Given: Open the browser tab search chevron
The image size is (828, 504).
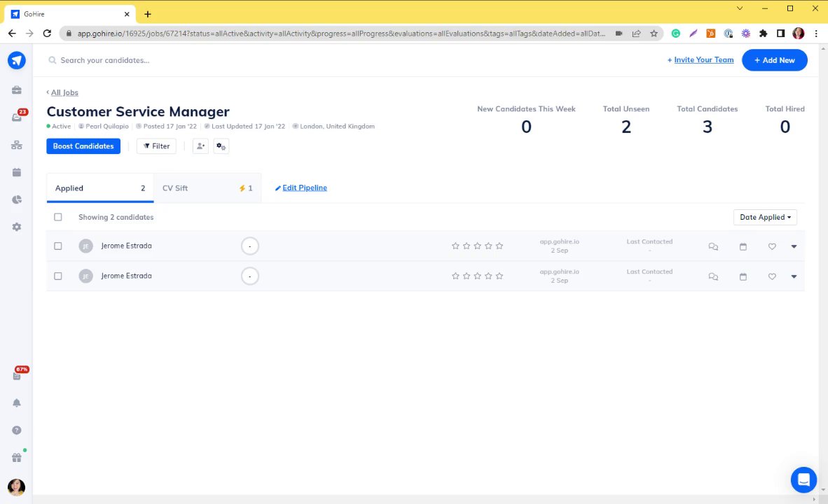Looking at the screenshot, I should coord(739,8).
